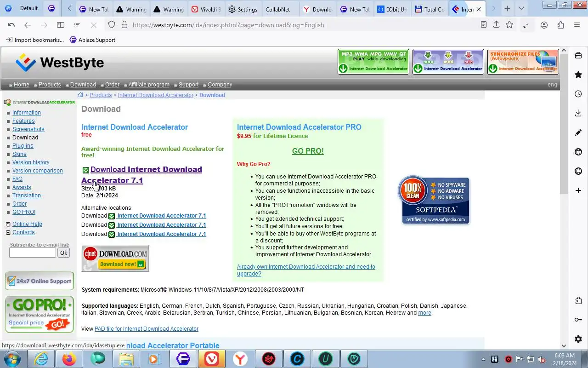Open bookmarks star in right sidebar
This screenshot has height=368, width=588.
pyautogui.click(x=578, y=75)
